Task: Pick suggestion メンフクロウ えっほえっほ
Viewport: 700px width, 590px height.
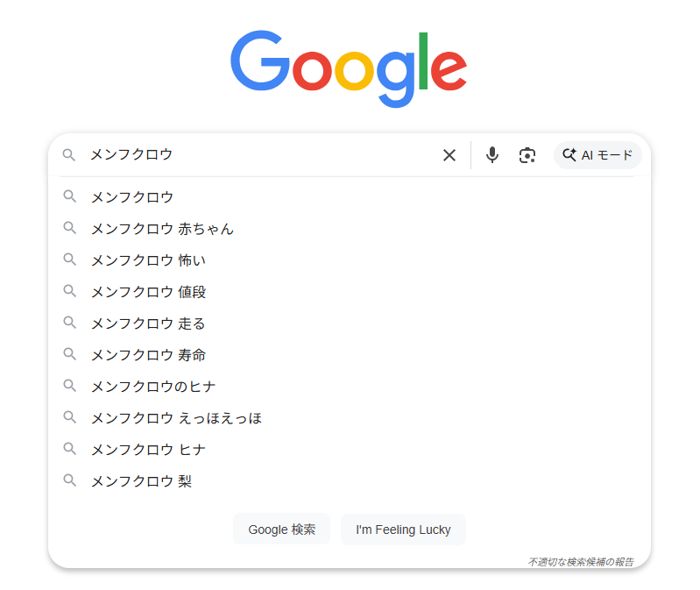Action: point(176,418)
